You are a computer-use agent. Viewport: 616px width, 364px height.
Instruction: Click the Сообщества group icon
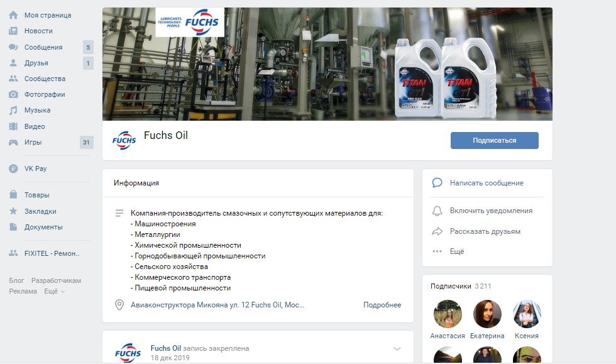coord(13,79)
